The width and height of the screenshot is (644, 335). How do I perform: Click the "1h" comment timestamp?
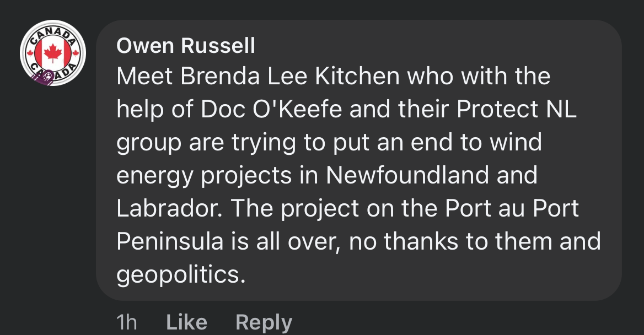pyautogui.click(x=127, y=322)
